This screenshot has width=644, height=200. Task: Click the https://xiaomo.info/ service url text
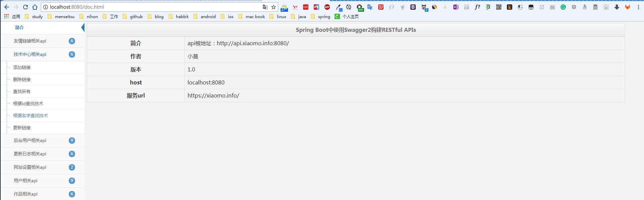213,95
